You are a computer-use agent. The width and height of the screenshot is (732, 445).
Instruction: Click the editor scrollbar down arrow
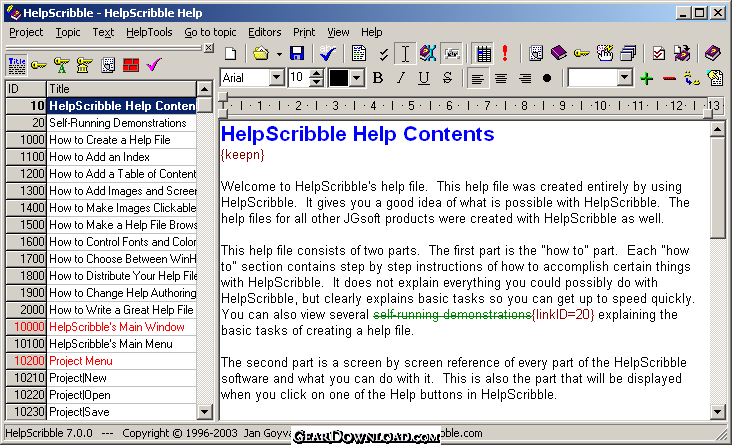coord(718,411)
